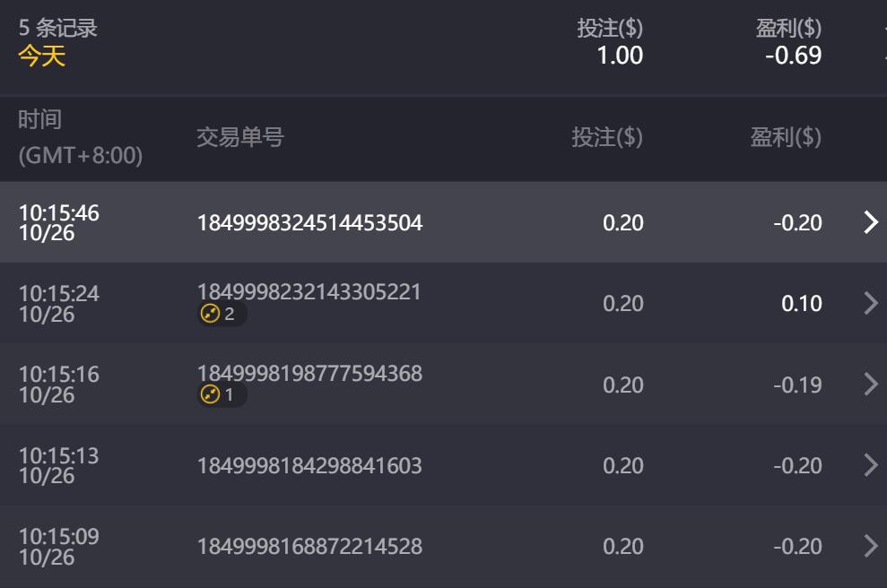Click the 0.10 profit value
The width and height of the screenshot is (887, 588).
pos(801,303)
